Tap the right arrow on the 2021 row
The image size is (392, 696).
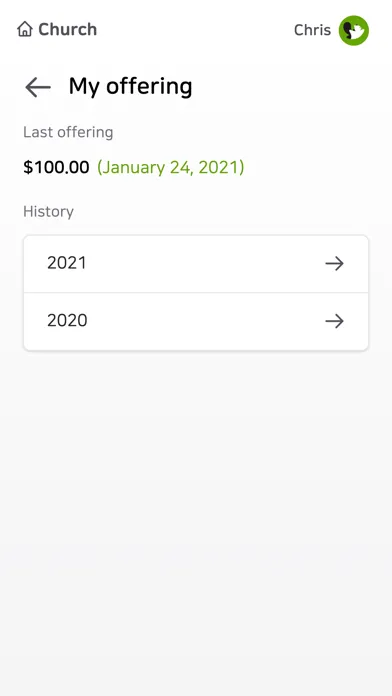[x=334, y=264]
